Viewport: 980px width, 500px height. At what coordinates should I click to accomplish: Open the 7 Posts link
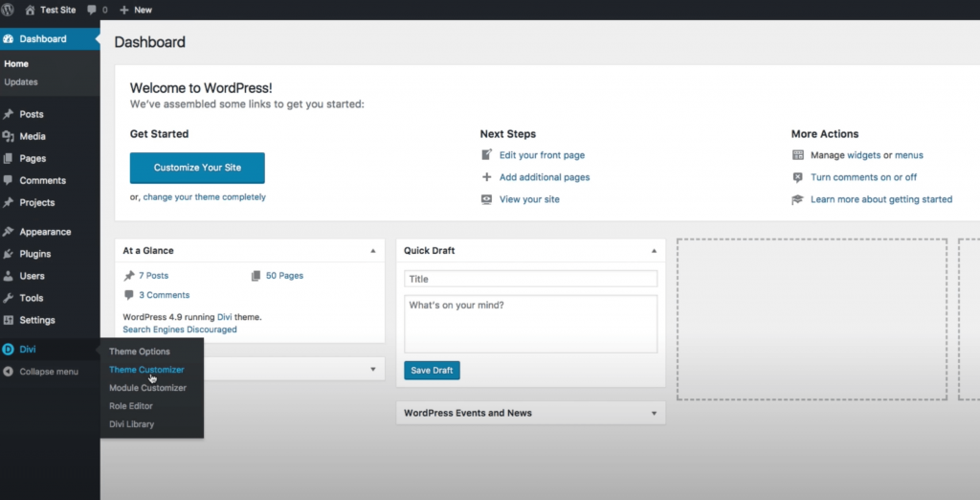[x=153, y=276]
